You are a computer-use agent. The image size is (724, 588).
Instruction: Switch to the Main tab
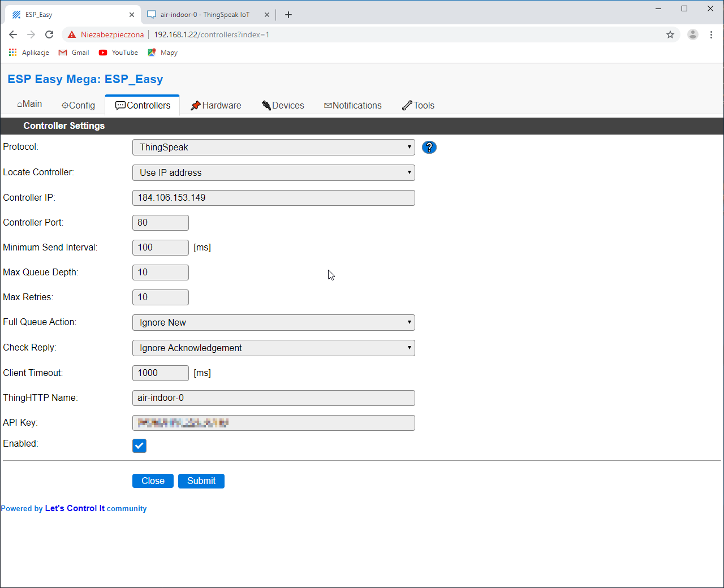(29, 104)
